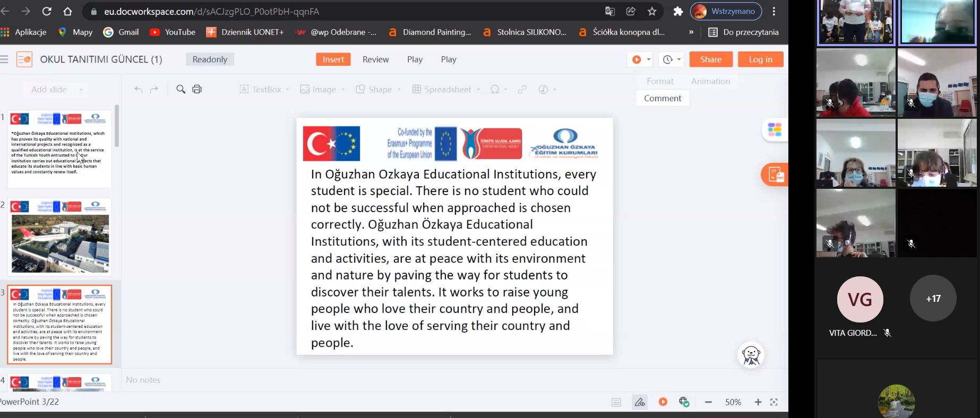
Task: Increase zoom with the plus button
Action: [x=758, y=402]
